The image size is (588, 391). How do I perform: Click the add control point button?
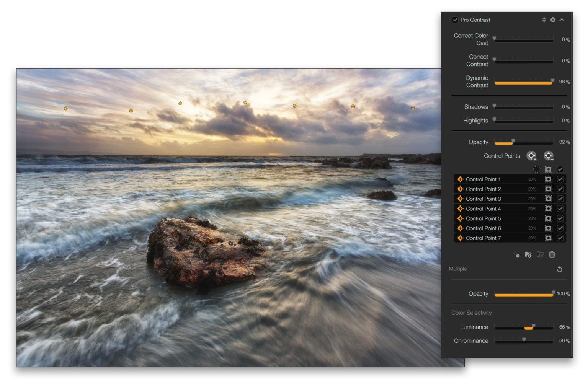pyautogui.click(x=531, y=156)
